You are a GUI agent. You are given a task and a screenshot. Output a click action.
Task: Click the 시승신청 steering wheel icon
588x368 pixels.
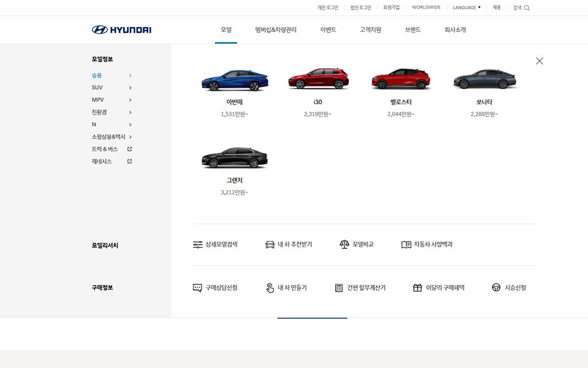coord(496,288)
